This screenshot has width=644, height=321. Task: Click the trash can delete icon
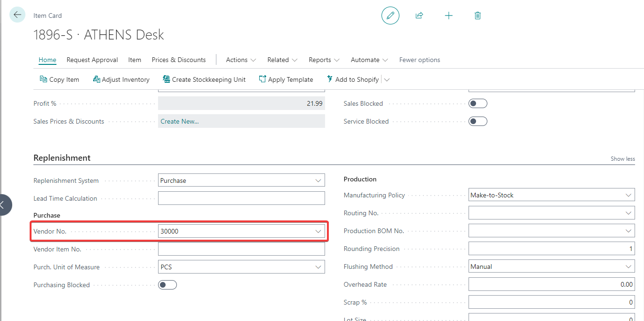(x=477, y=16)
